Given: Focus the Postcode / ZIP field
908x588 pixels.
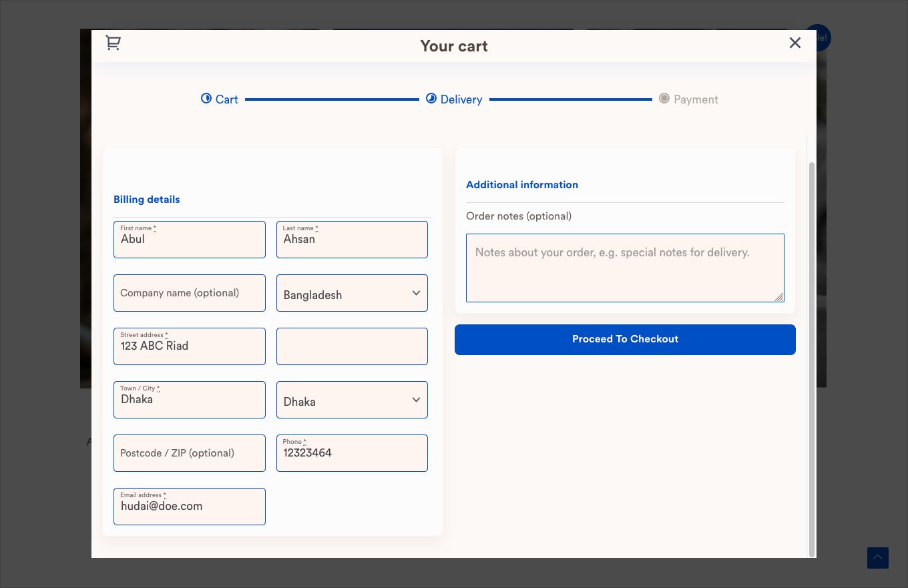Looking at the screenshot, I should click(x=190, y=453).
